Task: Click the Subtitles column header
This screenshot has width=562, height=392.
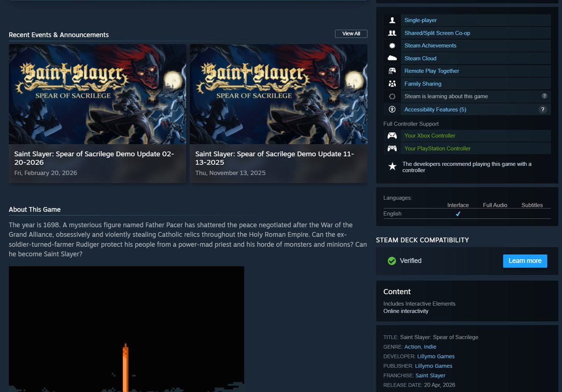Action: (532, 205)
